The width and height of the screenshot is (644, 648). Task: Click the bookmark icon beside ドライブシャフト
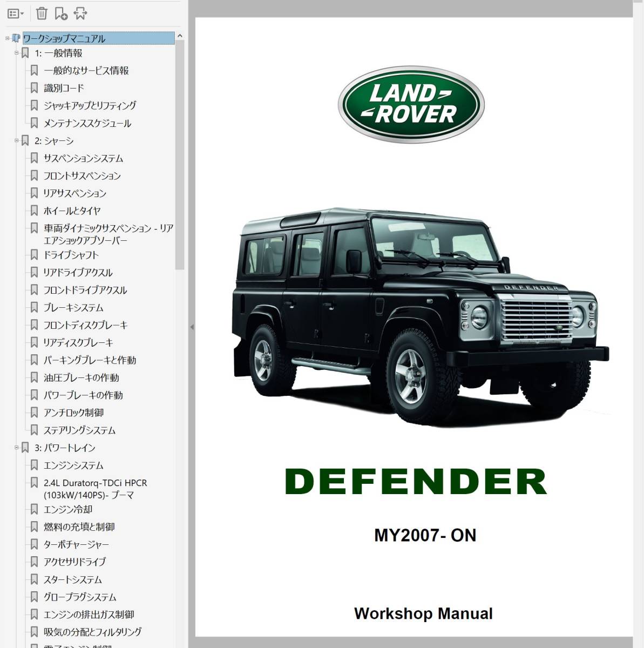pos(34,255)
